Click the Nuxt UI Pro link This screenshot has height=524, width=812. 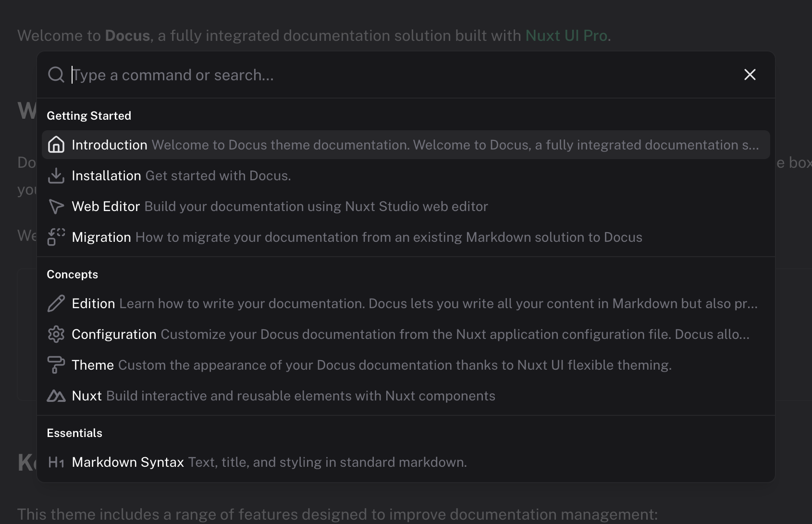click(567, 35)
